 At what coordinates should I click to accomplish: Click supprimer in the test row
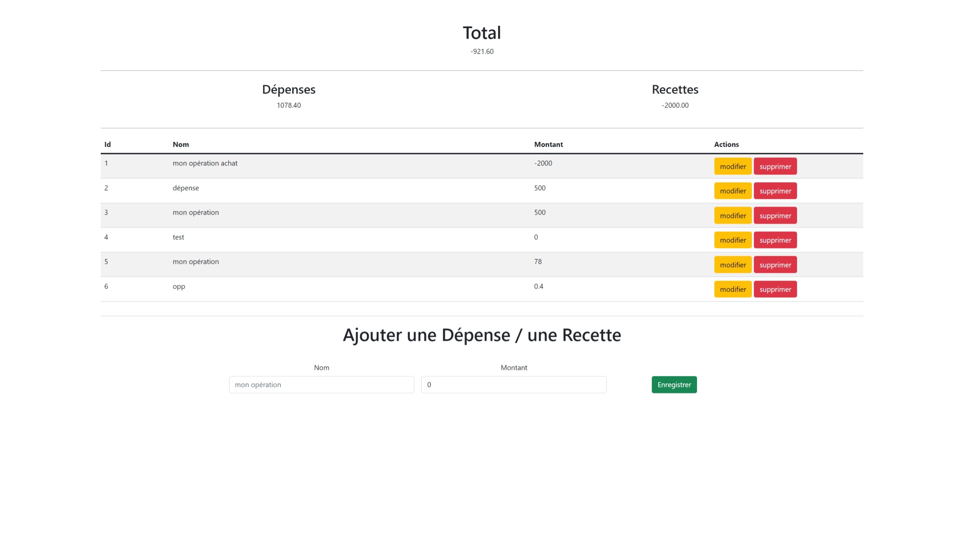click(x=775, y=240)
